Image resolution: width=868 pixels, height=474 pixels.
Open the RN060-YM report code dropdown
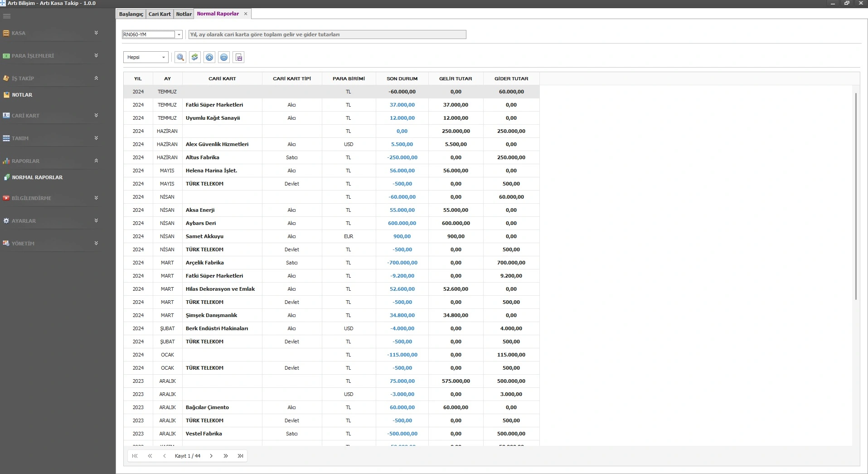tap(179, 34)
